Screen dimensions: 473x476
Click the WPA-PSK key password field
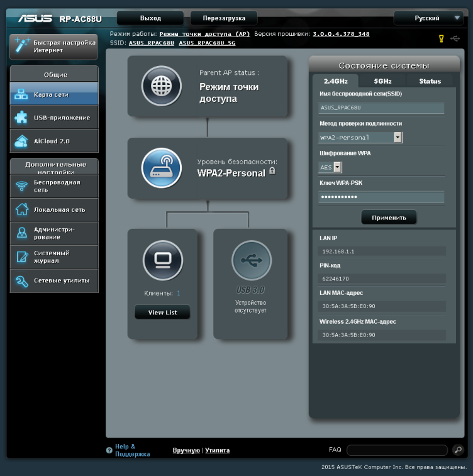[x=381, y=197]
